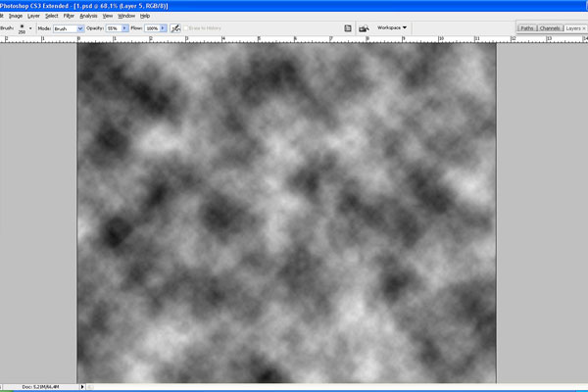
Task: Open the Workspace dropdown
Action: point(392,28)
